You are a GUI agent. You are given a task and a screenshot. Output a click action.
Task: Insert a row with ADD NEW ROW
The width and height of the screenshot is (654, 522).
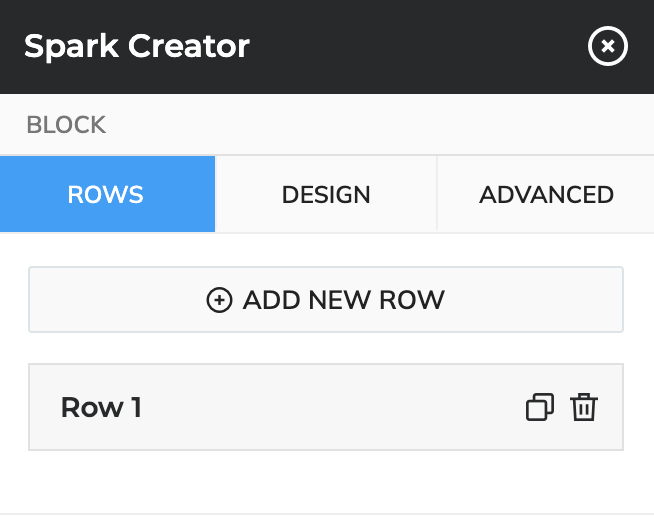[326, 300]
